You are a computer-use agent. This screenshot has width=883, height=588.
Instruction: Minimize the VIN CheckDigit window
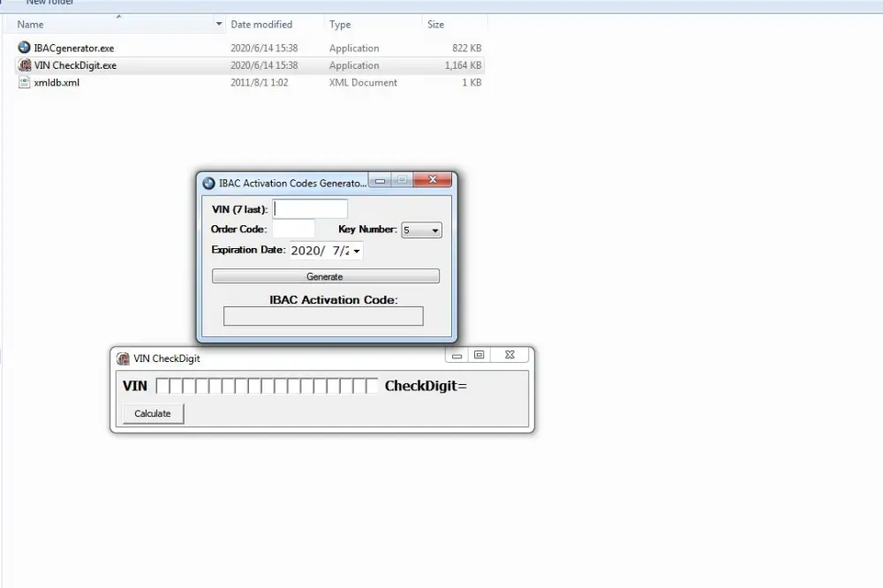coord(457,356)
